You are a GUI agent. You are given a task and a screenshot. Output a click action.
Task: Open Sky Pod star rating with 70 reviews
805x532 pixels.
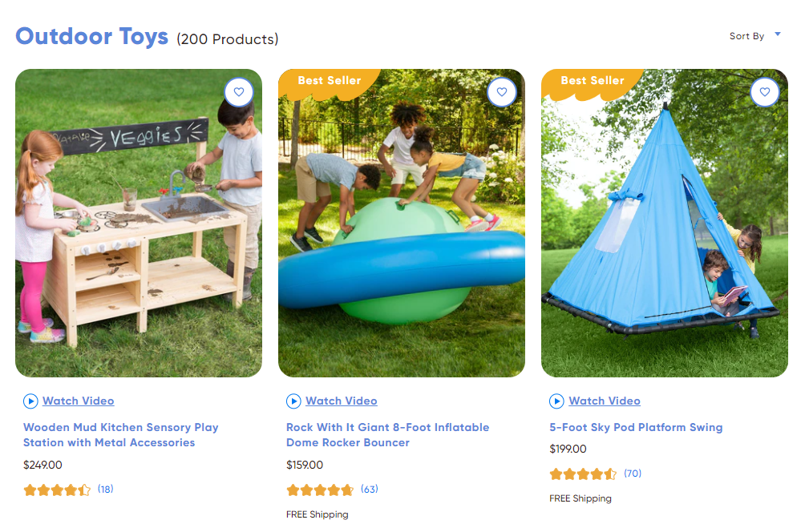pyautogui.click(x=596, y=474)
